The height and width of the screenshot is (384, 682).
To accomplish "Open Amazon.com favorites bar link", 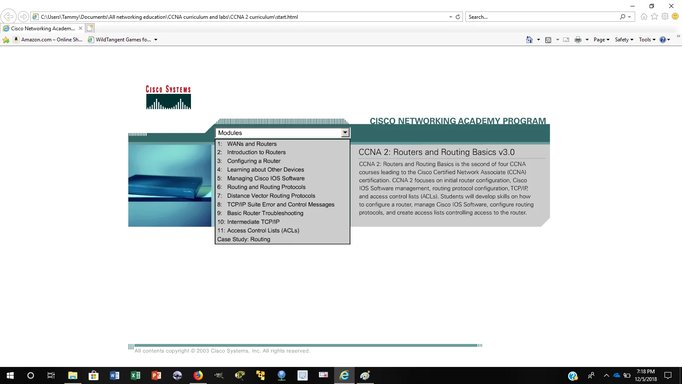I will [x=48, y=40].
